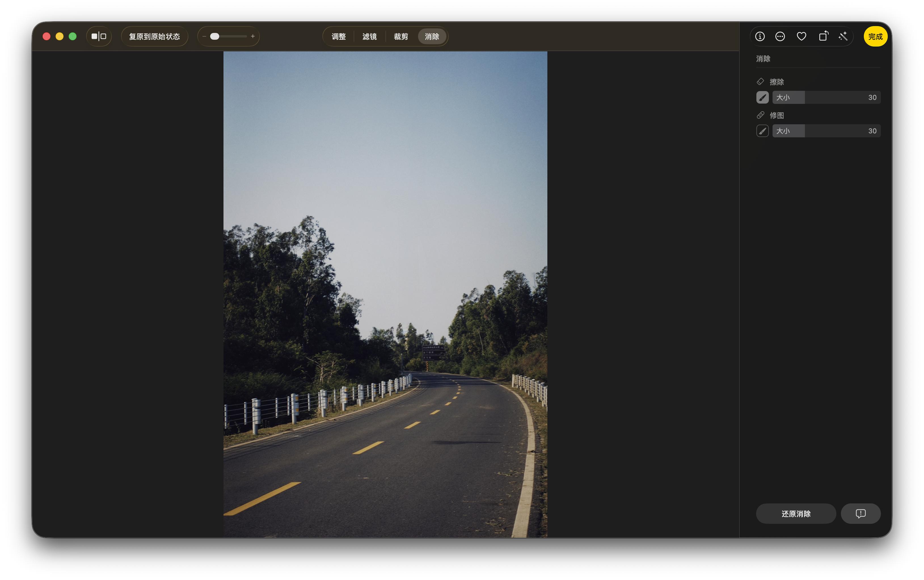Switch to the 滤镜 tab
924x580 pixels.
[x=370, y=36]
